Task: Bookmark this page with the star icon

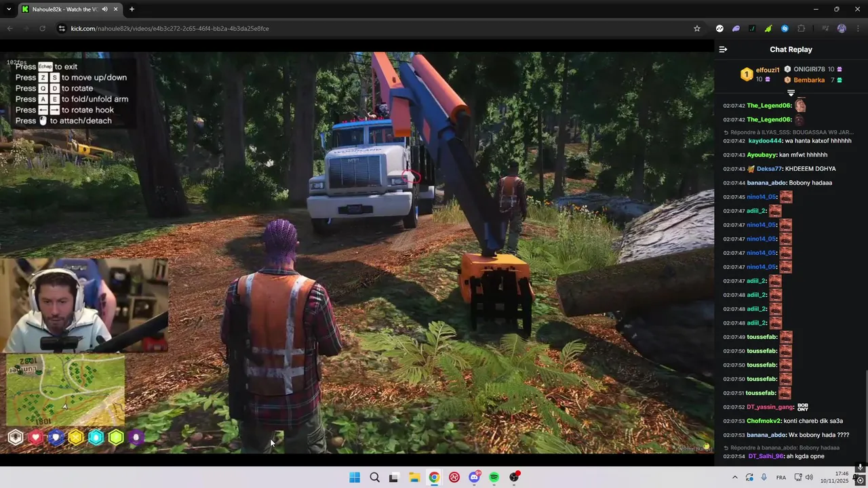Action: click(x=696, y=28)
